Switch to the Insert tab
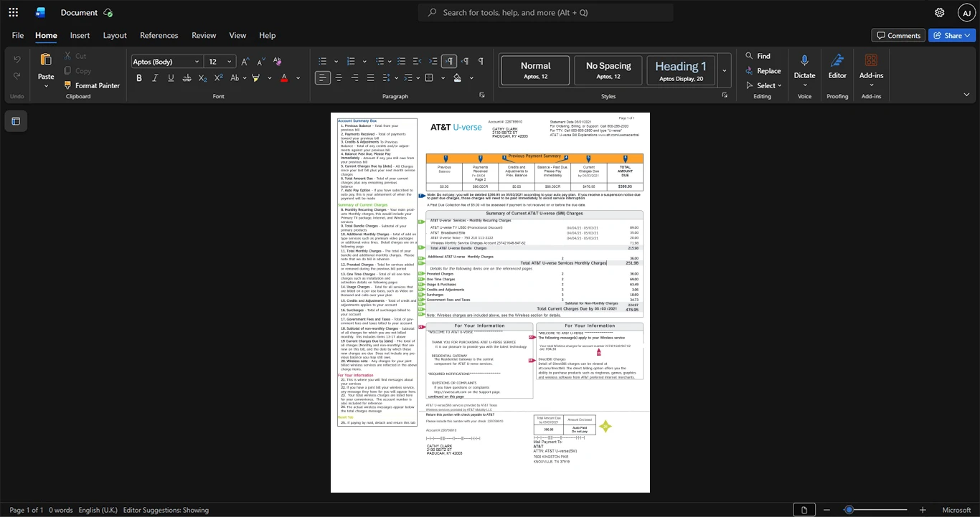980x517 pixels. point(80,35)
